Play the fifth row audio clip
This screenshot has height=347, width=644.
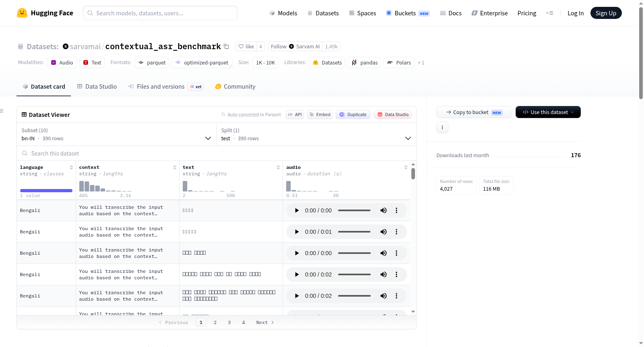tap(297, 296)
